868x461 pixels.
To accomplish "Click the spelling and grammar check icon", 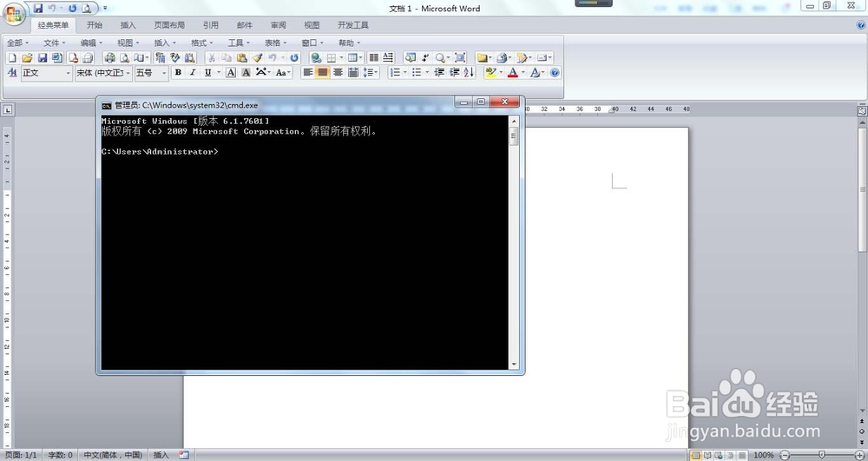I will pos(175,57).
